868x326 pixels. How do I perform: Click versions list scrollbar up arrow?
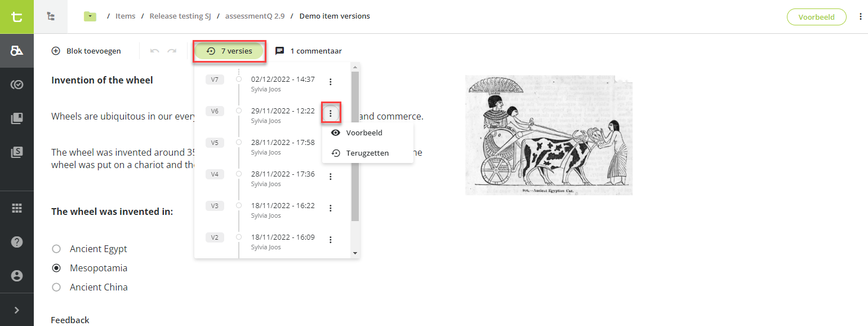(x=355, y=67)
